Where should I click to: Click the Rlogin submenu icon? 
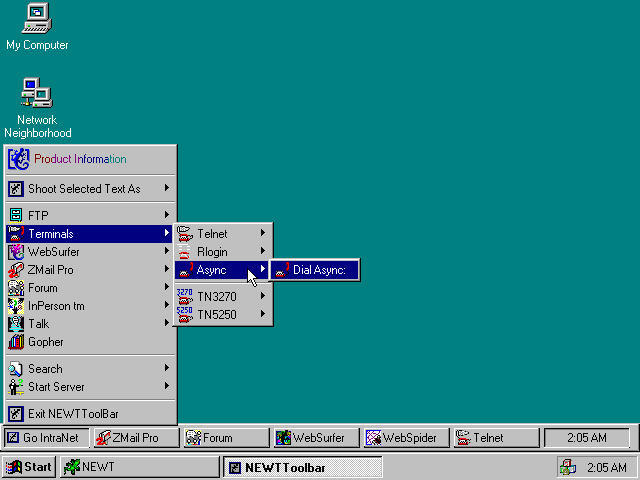click(184, 252)
